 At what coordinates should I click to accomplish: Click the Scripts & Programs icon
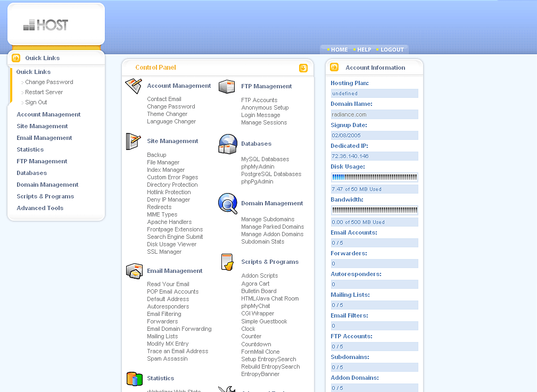pyautogui.click(x=227, y=262)
